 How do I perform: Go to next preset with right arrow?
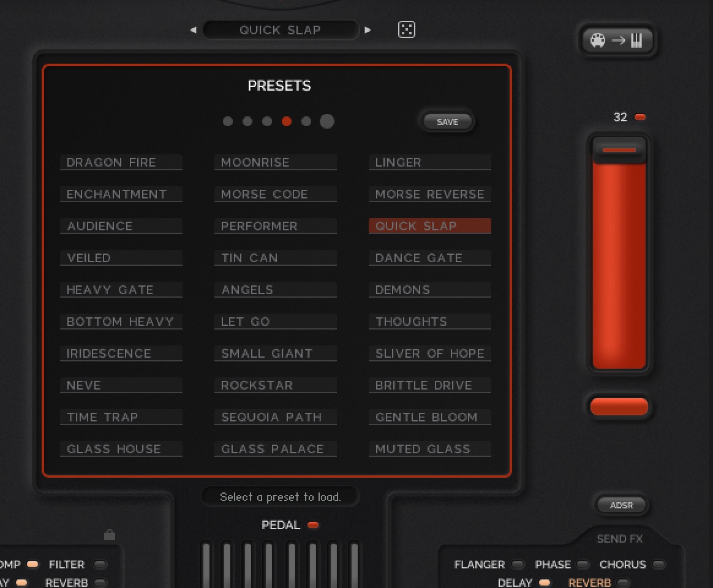coord(368,30)
